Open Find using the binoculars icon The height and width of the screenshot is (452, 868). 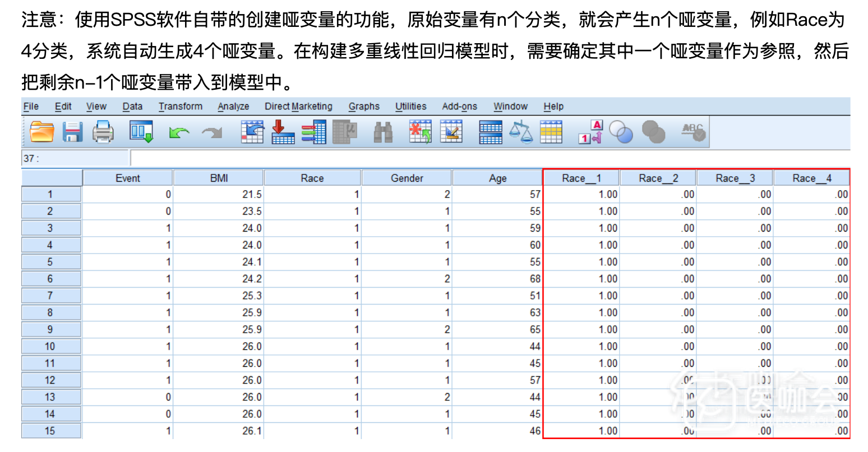point(383,132)
